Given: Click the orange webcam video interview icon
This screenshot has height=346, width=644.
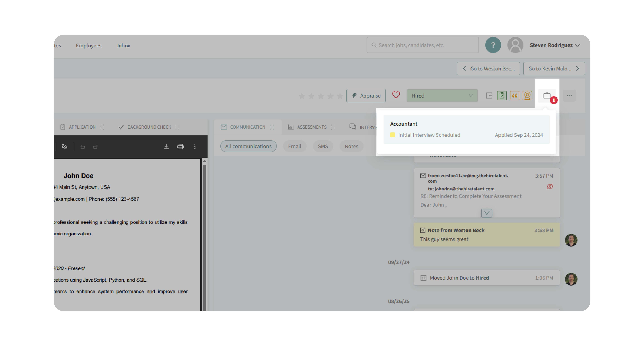Looking at the screenshot, I should point(527,95).
